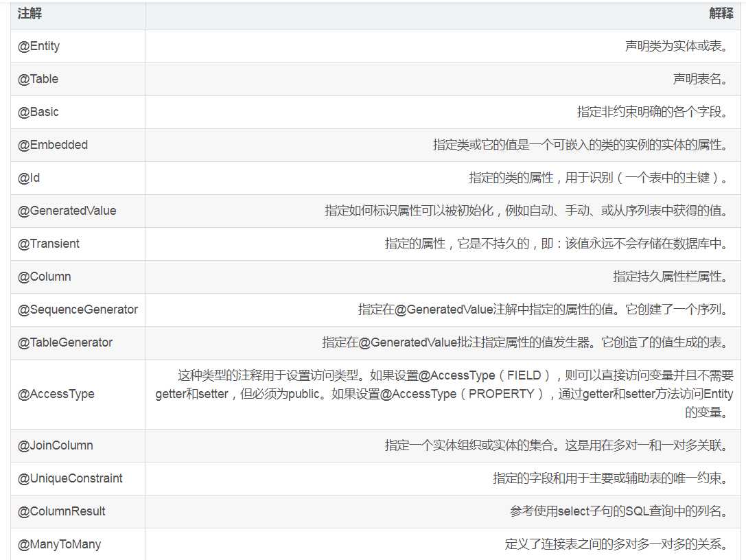Select the @SequenceGenerator annotation cell

tap(78, 310)
